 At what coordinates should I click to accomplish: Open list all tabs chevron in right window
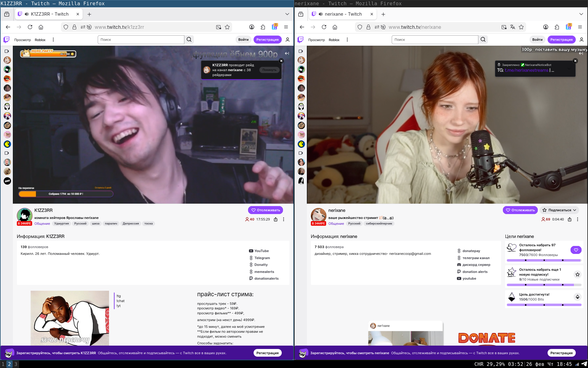581,14
